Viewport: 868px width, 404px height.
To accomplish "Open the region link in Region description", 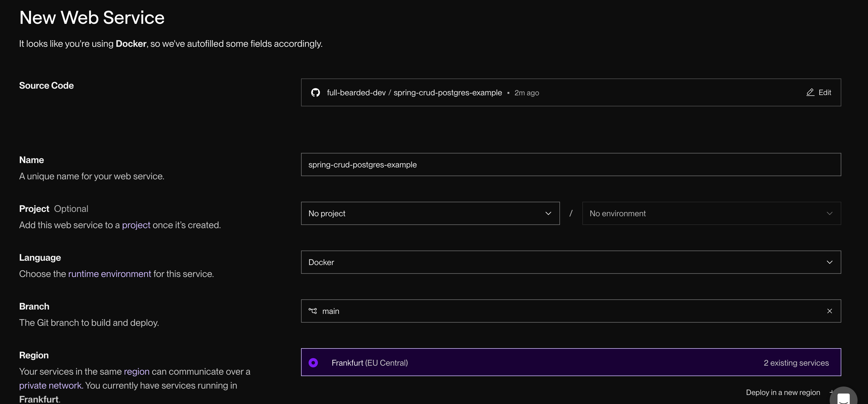I will [136, 372].
